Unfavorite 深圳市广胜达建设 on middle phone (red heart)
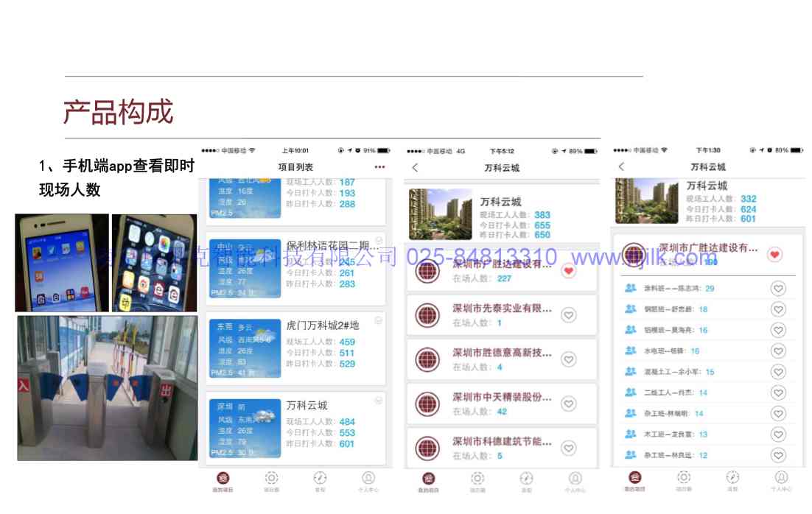Screen dimensions: 812x514 pos(569,271)
